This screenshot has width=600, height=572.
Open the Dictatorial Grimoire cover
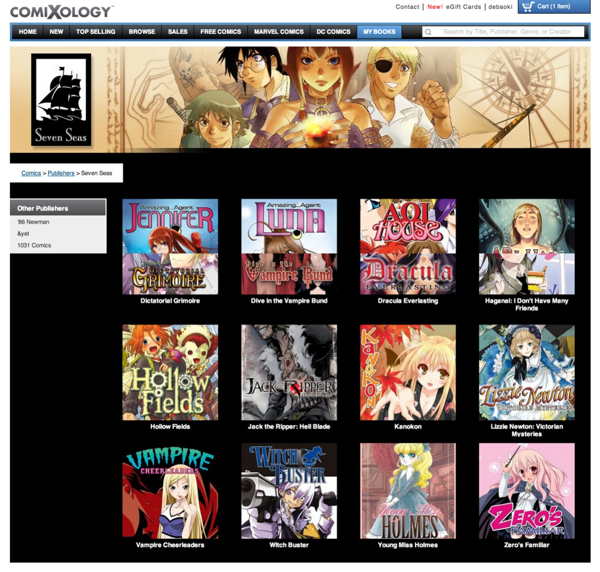(170, 246)
